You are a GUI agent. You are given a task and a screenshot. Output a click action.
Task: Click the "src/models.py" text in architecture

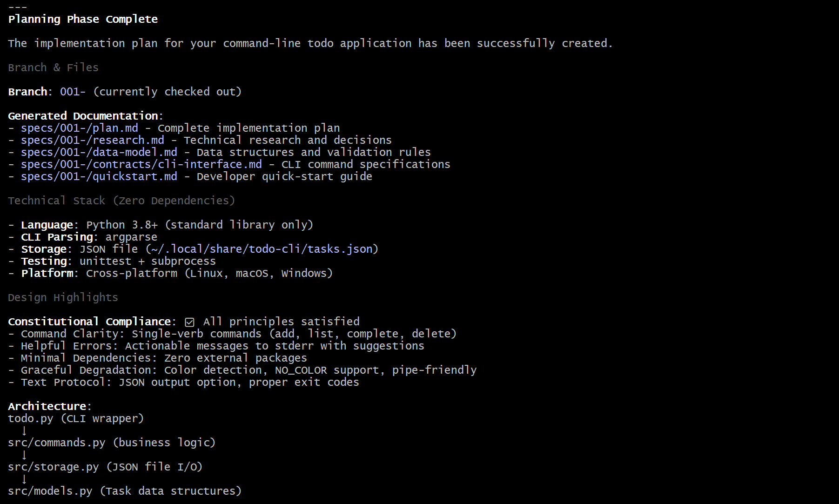point(50,491)
